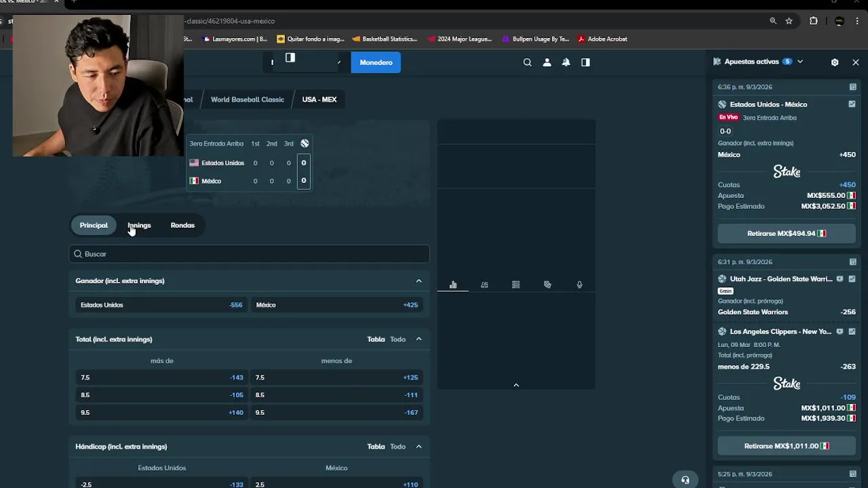
Task: Open receipt icon for 6:36 p. m. bet
Action: pyautogui.click(x=852, y=87)
